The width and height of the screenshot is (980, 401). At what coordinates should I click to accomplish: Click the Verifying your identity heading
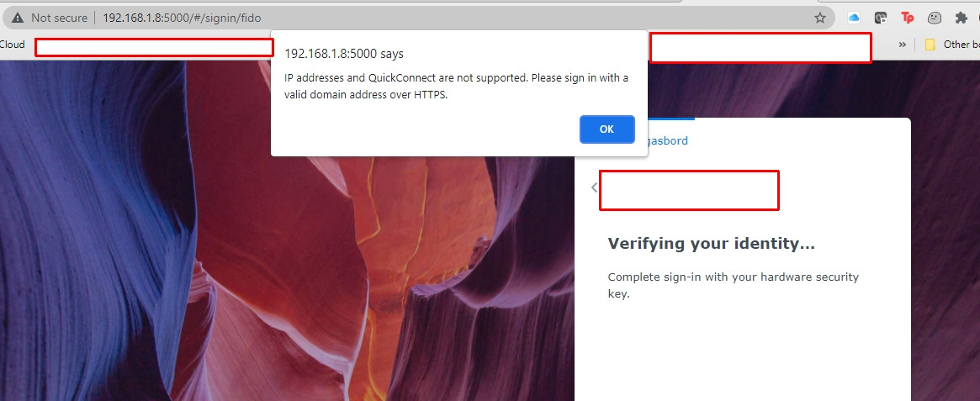point(712,244)
